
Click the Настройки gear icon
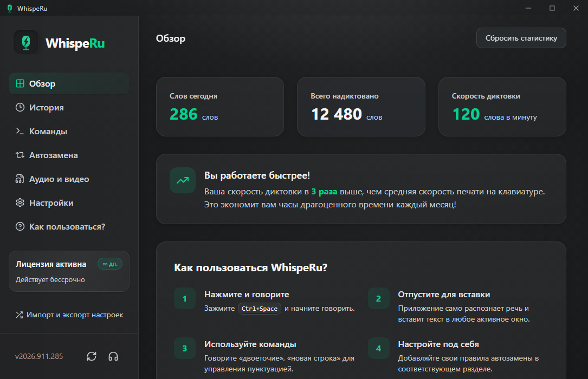(x=20, y=202)
